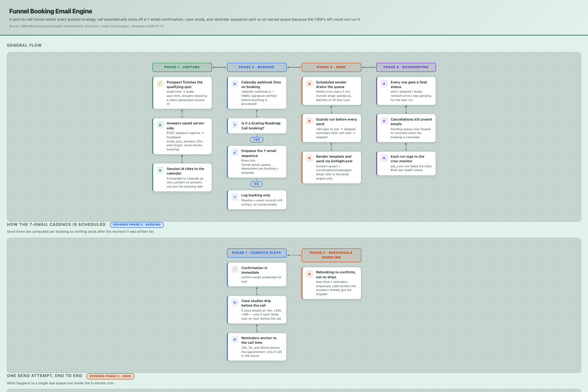This screenshot has height=392, width=588.
Task: Click the Guards run before every send title
Action: [336, 122]
